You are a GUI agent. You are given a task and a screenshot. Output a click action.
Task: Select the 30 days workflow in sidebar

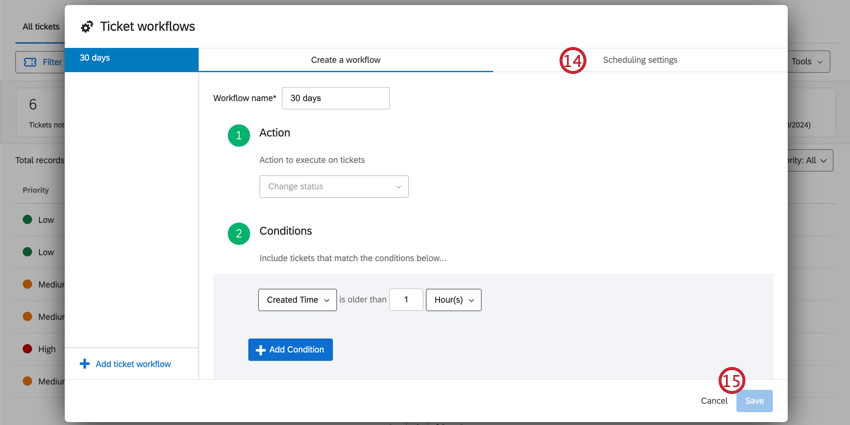pos(131,59)
